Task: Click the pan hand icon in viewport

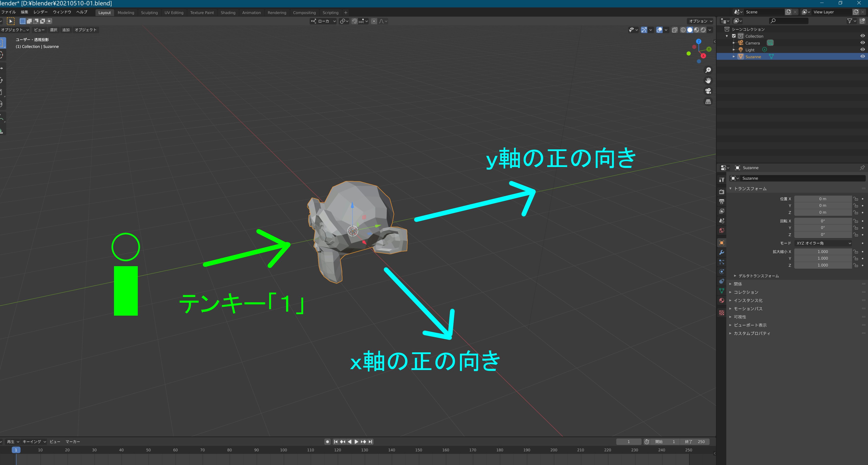Action: [708, 81]
